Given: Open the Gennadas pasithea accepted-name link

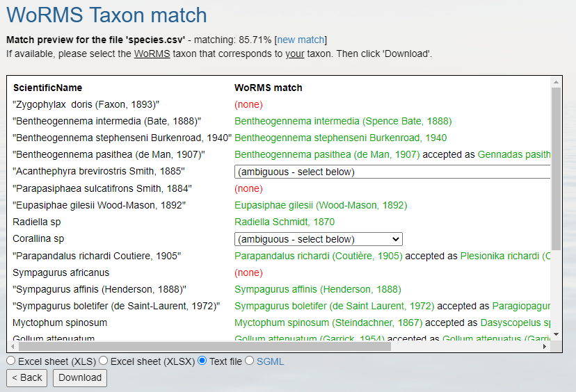Looking at the screenshot, I should [x=514, y=154].
